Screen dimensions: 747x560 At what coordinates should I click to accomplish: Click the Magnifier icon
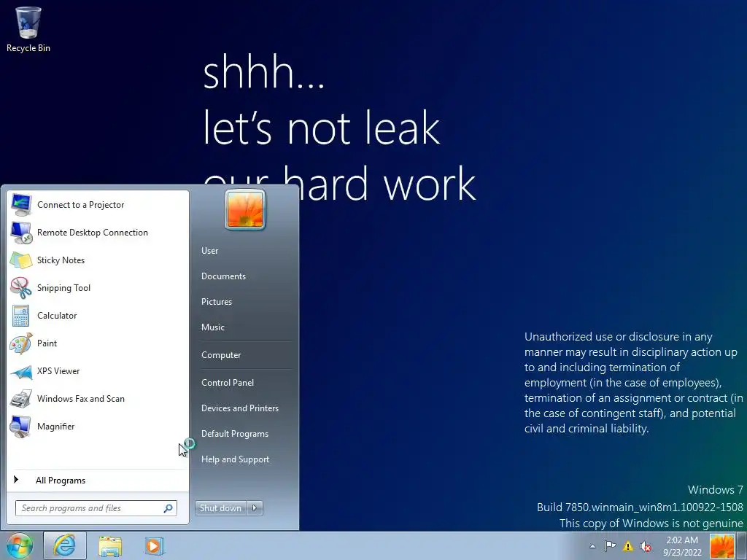point(21,426)
